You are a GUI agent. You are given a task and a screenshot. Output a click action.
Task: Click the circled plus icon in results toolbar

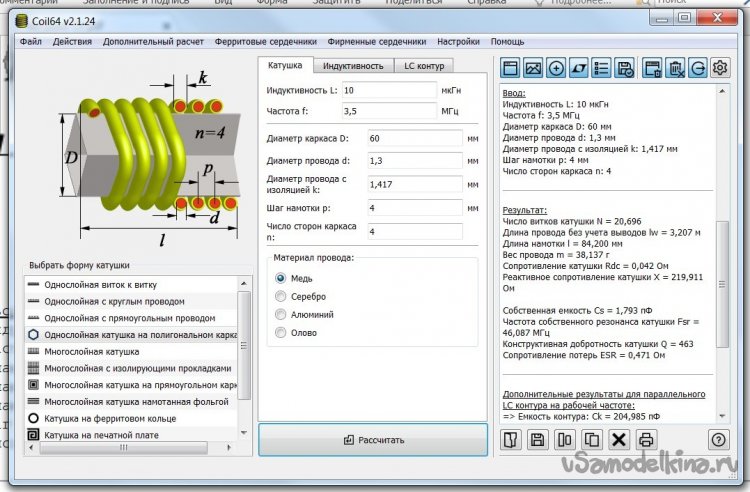[x=557, y=68]
